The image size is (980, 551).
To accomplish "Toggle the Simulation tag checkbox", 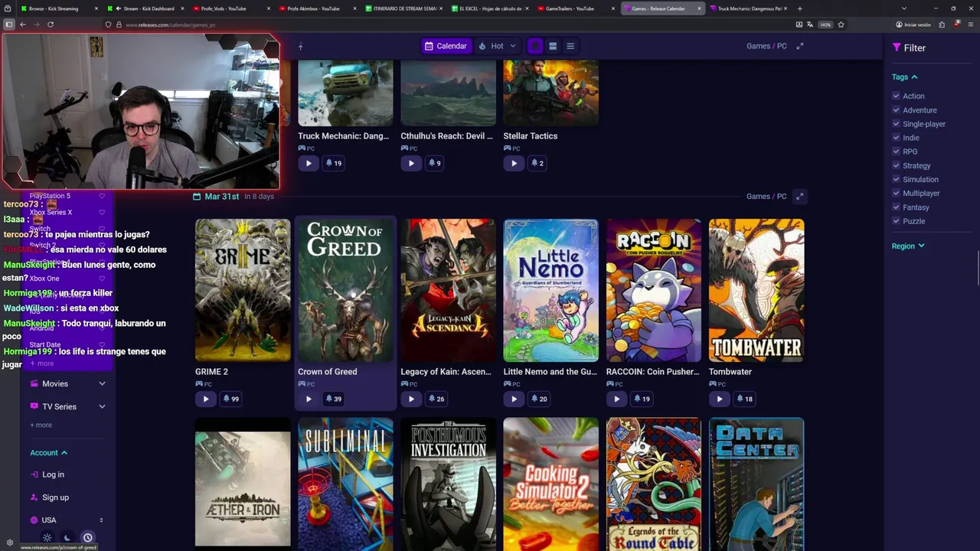I will pos(896,179).
